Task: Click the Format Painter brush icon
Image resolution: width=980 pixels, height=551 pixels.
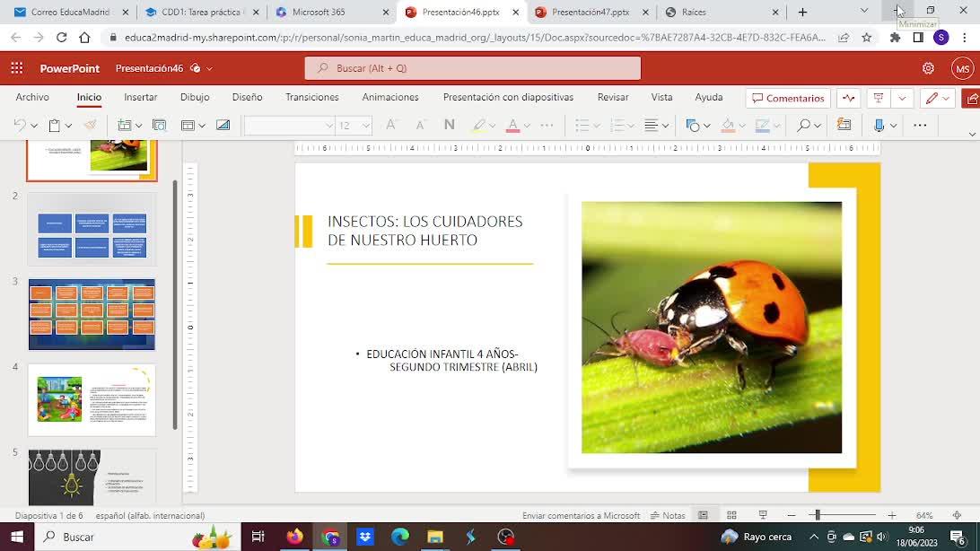Action: coord(90,126)
